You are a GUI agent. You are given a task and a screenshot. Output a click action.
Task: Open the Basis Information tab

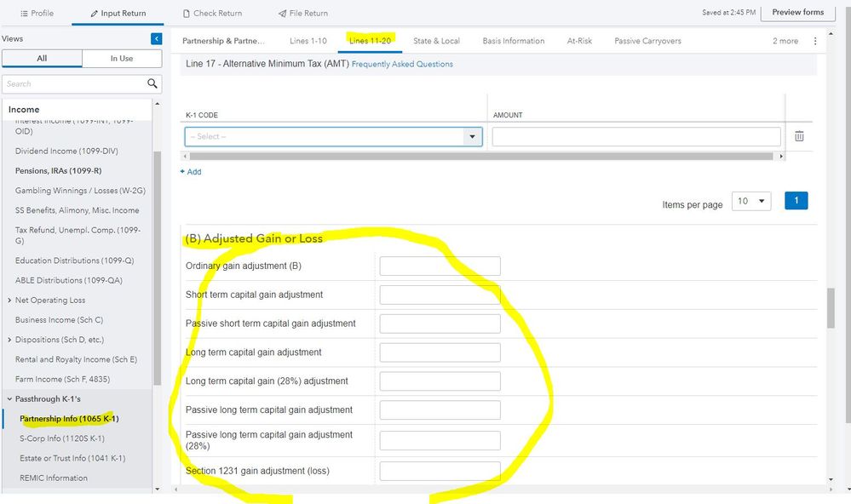click(x=513, y=41)
